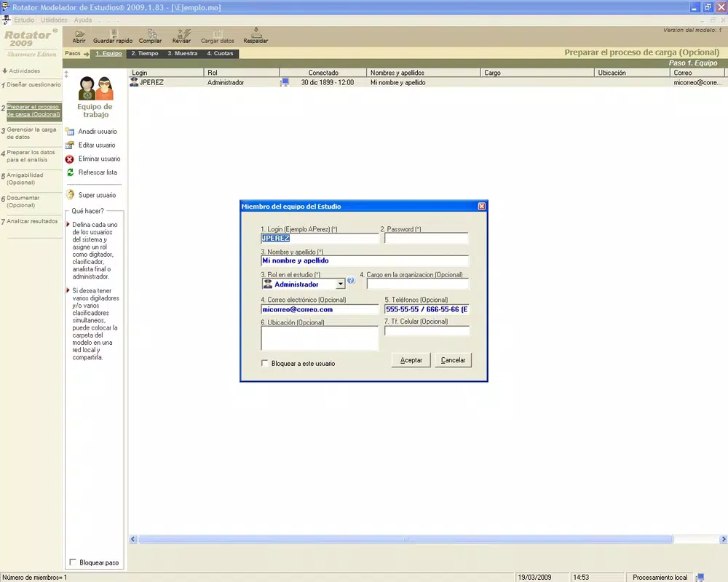Screen dimensions: 728x582
Task: Open the Ayuda menu
Action: pyautogui.click(x=83, y=20)
